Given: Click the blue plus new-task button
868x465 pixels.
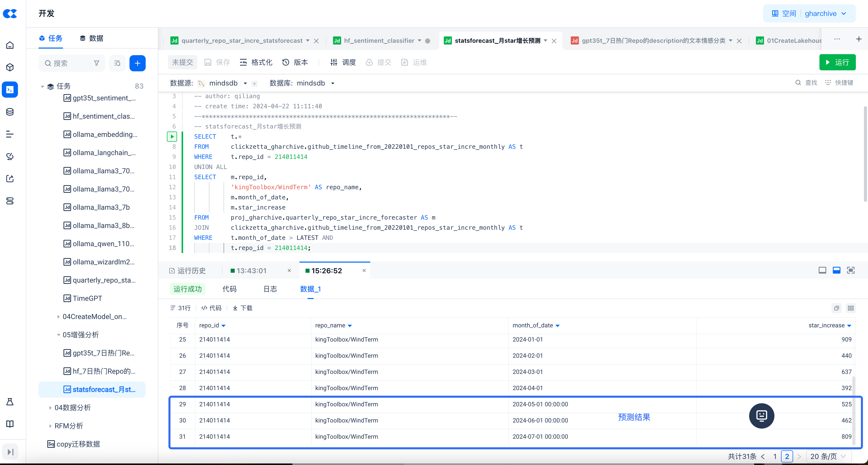Looking at the screenshot, I should pos(138,63).
